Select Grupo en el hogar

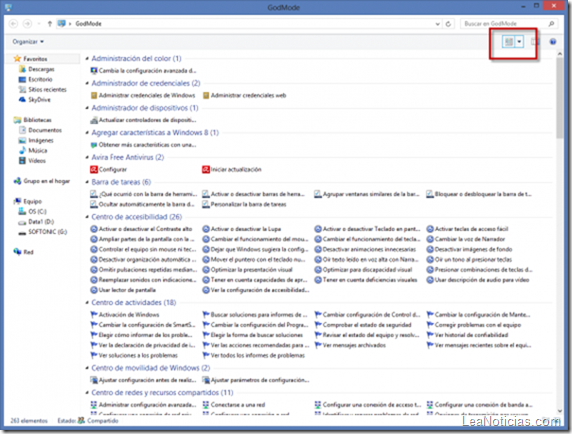pos(42,181)
